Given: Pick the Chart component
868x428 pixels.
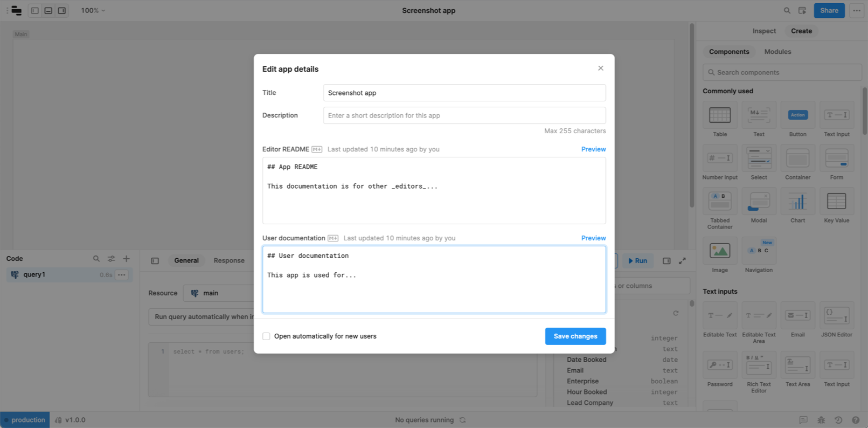Looking at the screenshot, I should (x=797, y=205).
